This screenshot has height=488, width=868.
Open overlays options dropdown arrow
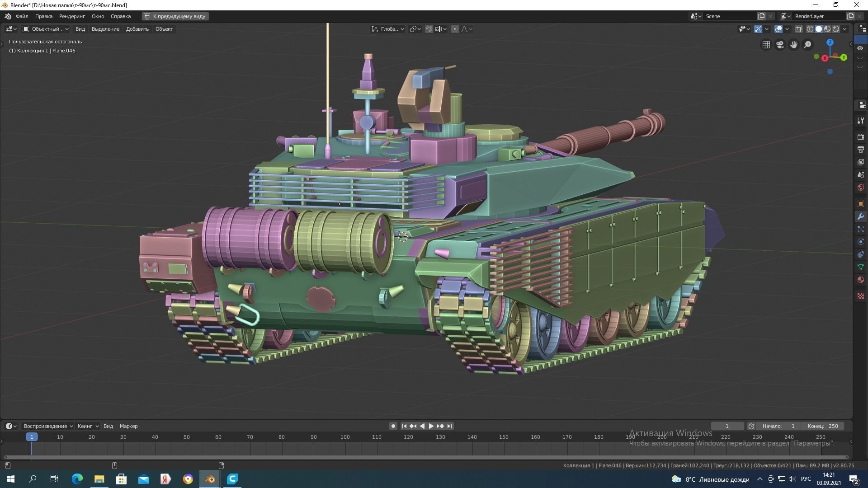coord(787,29)
